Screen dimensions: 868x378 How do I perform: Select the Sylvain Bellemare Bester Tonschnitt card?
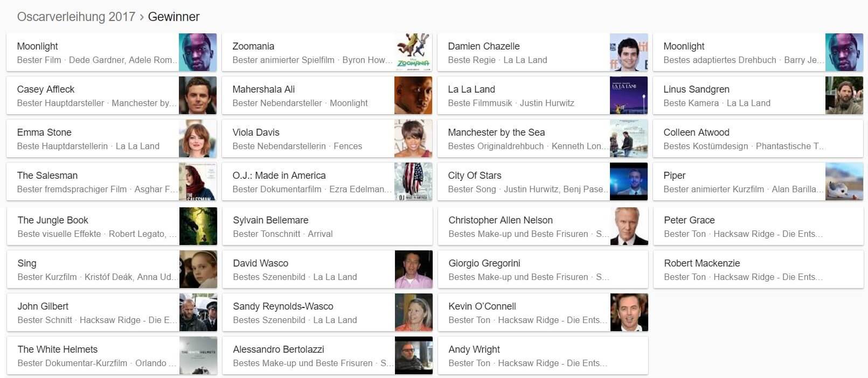coord(328,226)
